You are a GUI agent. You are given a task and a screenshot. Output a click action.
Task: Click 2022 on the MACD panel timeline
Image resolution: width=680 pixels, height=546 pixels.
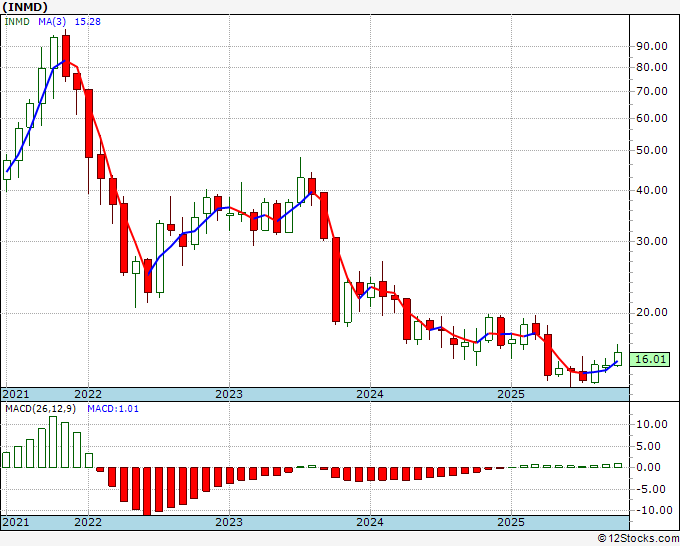tap(88, 522)
